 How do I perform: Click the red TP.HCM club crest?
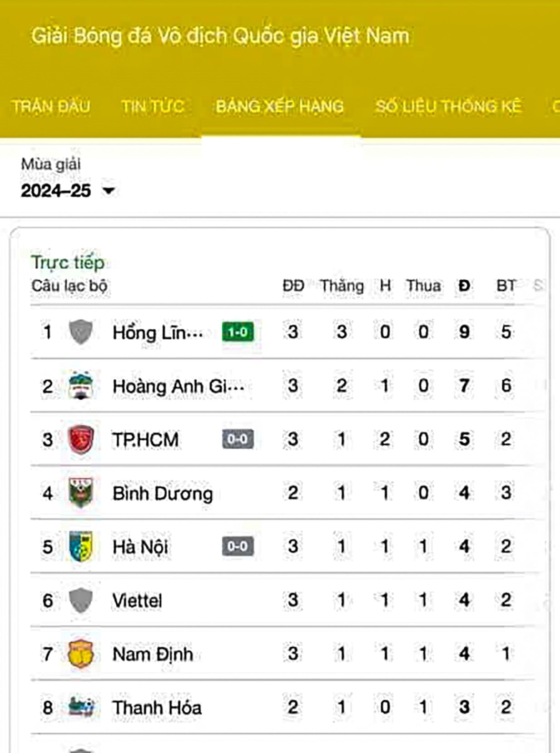pyautogui.click(x=81, y=439)
